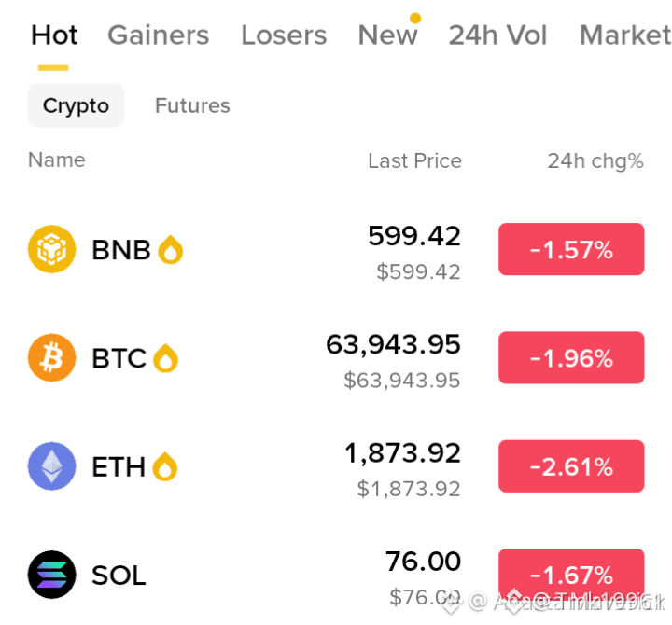Switch to the Losers tab
This screenshot has height=625, width=672.
click(x=284, y=35)
